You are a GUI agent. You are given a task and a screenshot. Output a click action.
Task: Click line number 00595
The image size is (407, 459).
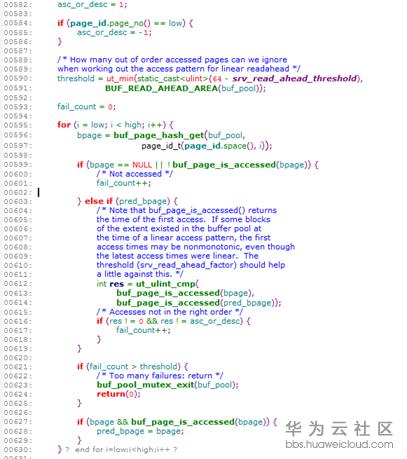[x=18, y=125]
